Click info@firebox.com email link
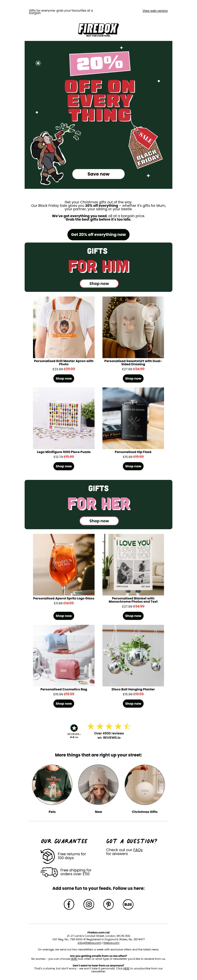The image size is (197, 980). [89, 943]
